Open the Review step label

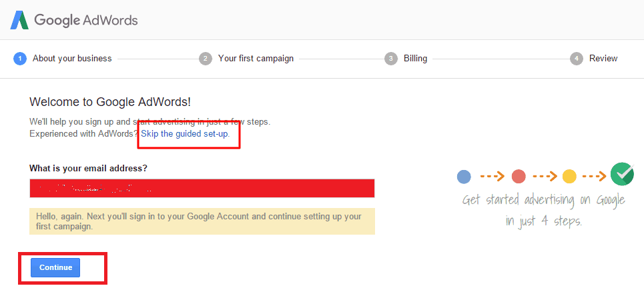coord(603,59)
